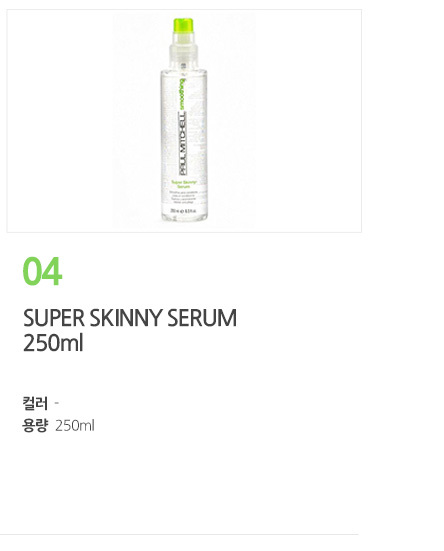Click the SUPER SKINNY SERUM title
Image resolution: width=444 pixels, height=551 pixels.
(130, 318)
